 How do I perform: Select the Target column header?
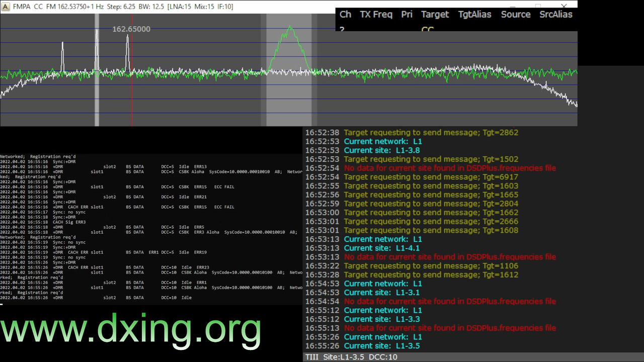click(435, 14)
